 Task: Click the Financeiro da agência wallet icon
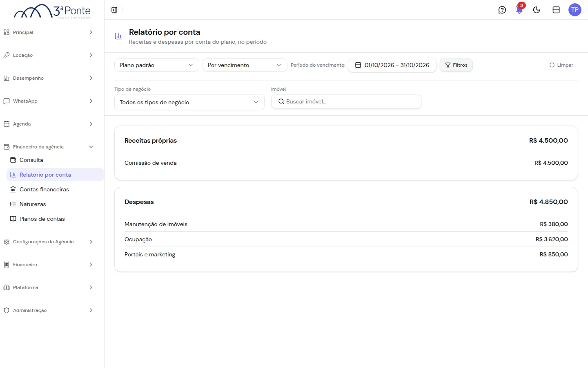(x=7, y=147)
